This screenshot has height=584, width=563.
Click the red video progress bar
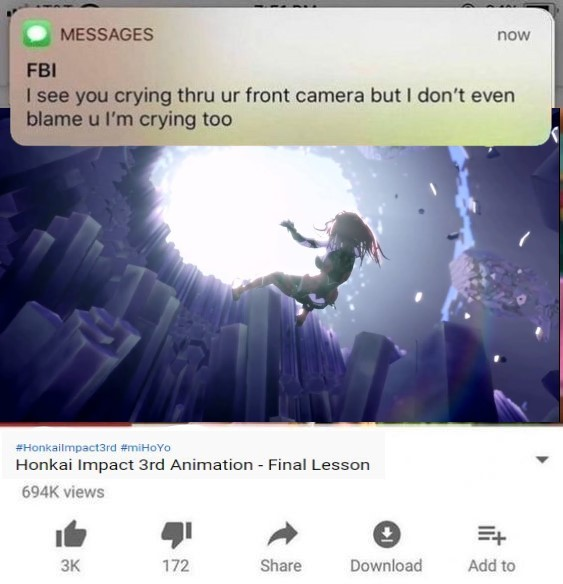[65, 424]
